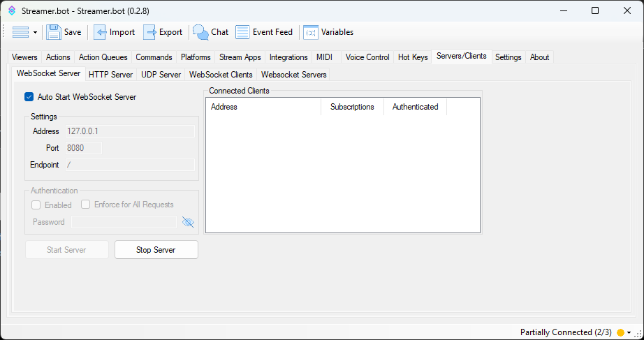Expand the connection status dropdown arrow
The height and width of the screenshot is (340, 644).
pyautogui.click(x=629, y=333)
